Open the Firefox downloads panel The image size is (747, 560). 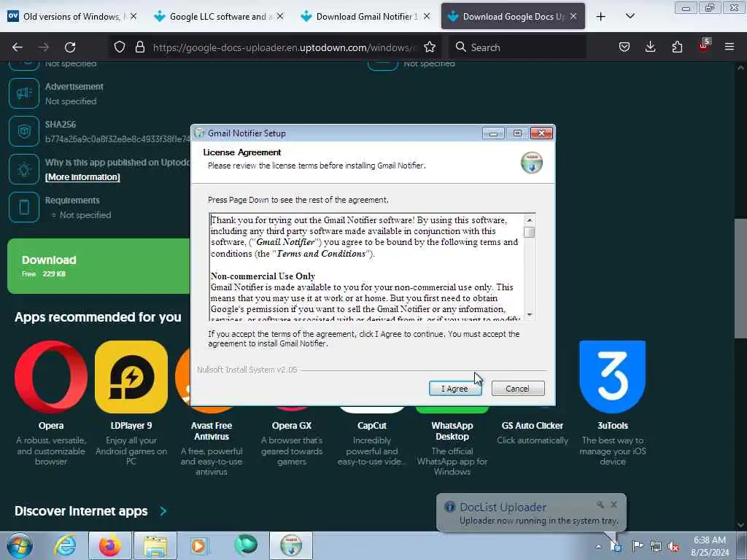point(650,47)
